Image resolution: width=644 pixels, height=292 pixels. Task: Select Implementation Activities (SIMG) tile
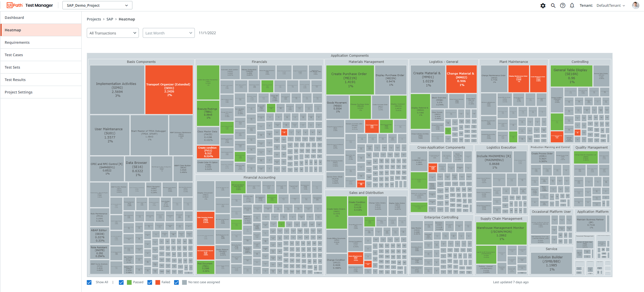coord(117,90)
